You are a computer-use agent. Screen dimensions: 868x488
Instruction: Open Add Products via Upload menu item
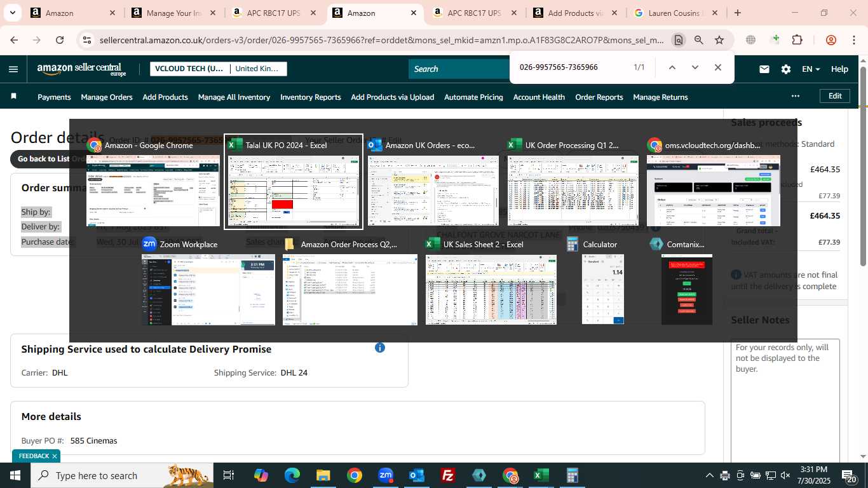click(x=393, y=97)
